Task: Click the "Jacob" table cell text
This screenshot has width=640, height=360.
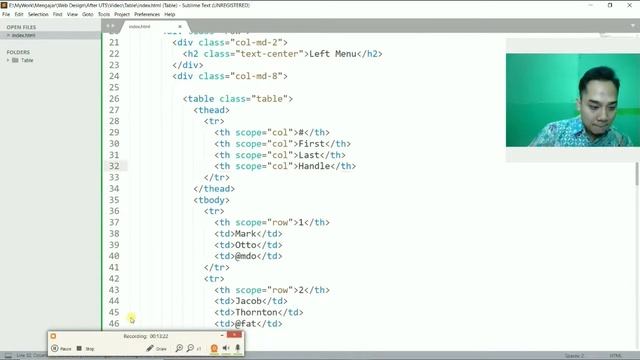Action: pyautogui.click(x=248, y=301)
